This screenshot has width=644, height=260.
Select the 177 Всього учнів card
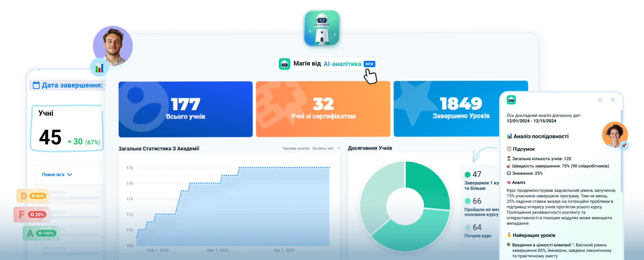coord(185,109)
